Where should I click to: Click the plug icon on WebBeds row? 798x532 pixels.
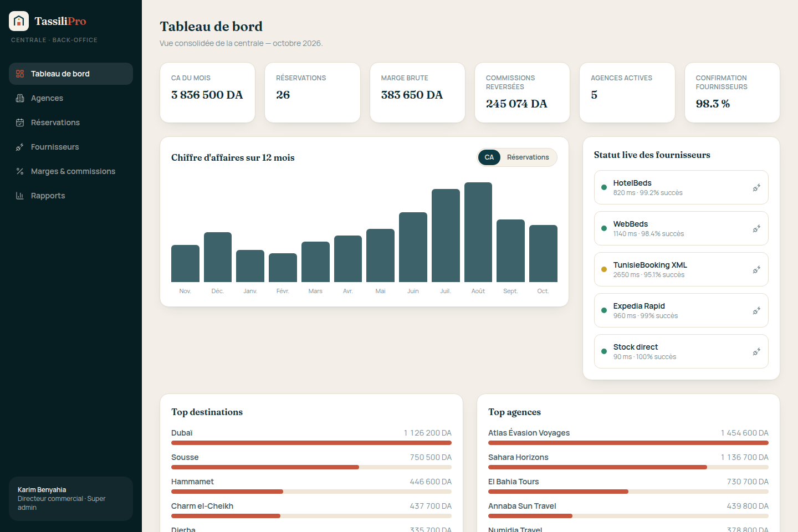point(756,228)
